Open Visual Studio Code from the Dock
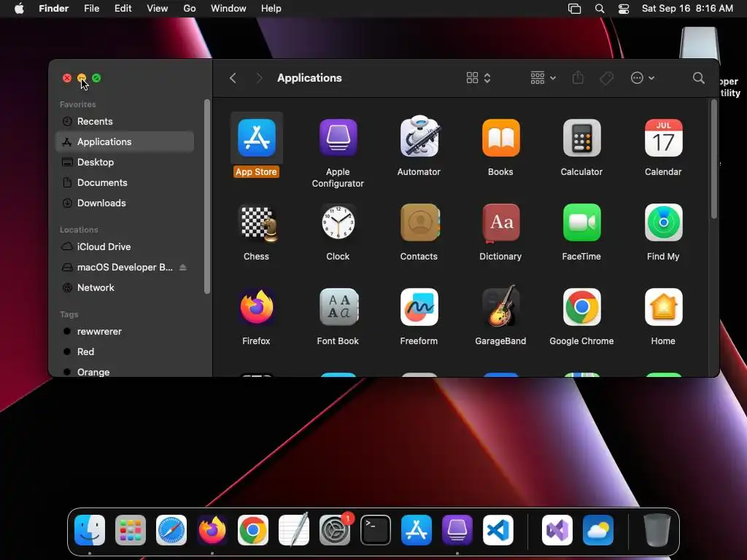 click(x=498, y=530)
